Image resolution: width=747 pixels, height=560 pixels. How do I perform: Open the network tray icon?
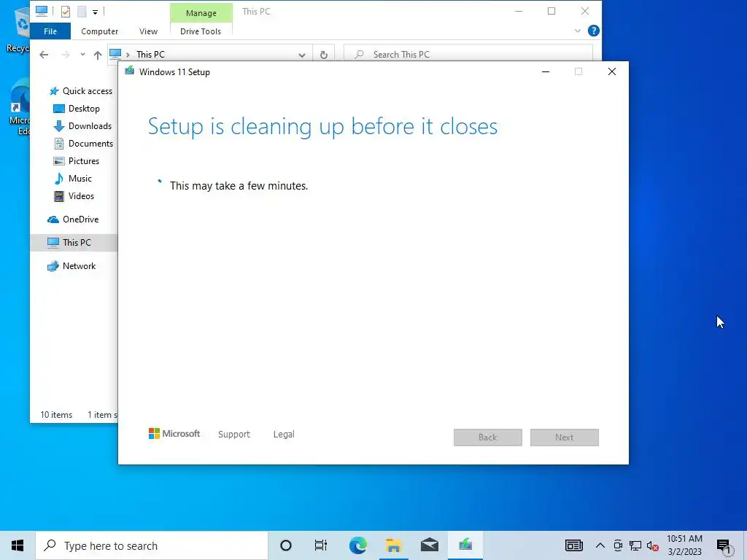tap(635, 545)
